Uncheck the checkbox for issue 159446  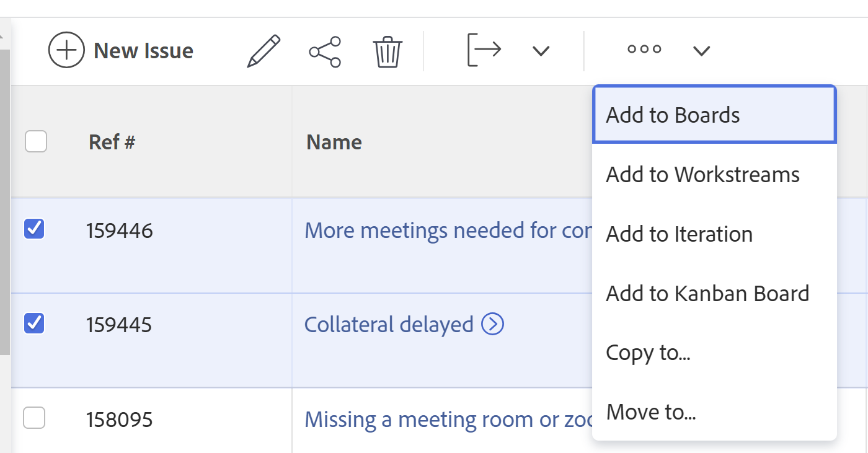tap(34, 229)
